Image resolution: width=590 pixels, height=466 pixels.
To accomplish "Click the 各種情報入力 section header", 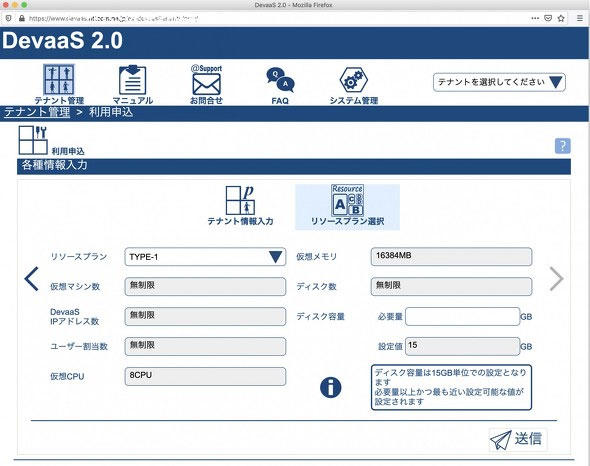I will [x=294, y=166].
